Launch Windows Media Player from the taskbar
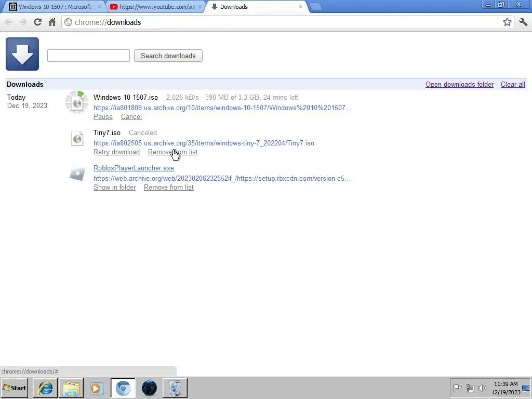Screen dimensions: 532x399 tap(97, 388)
